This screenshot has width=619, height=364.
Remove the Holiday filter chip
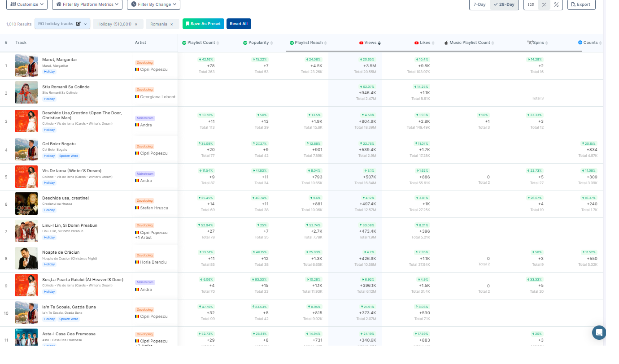(x=136, y=24)
